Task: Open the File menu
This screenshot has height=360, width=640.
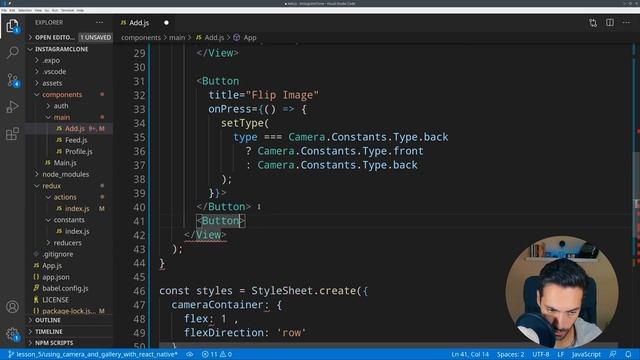Action: pyautogui.click(x=4, y=10)
